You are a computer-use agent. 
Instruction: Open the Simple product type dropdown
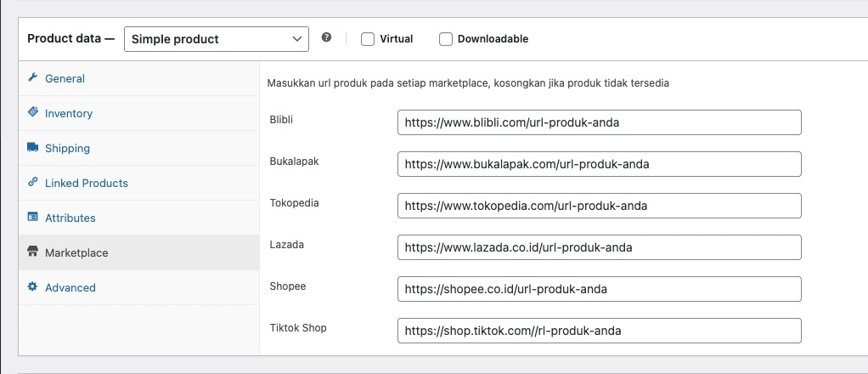pyautogui.click(x=217, y=39)
